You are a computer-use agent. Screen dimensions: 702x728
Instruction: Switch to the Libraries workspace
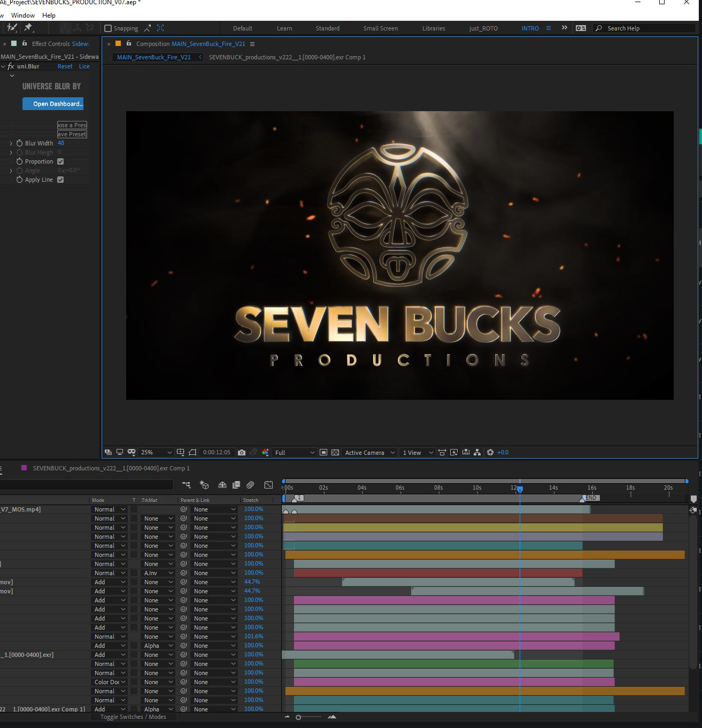click(434, 28)
